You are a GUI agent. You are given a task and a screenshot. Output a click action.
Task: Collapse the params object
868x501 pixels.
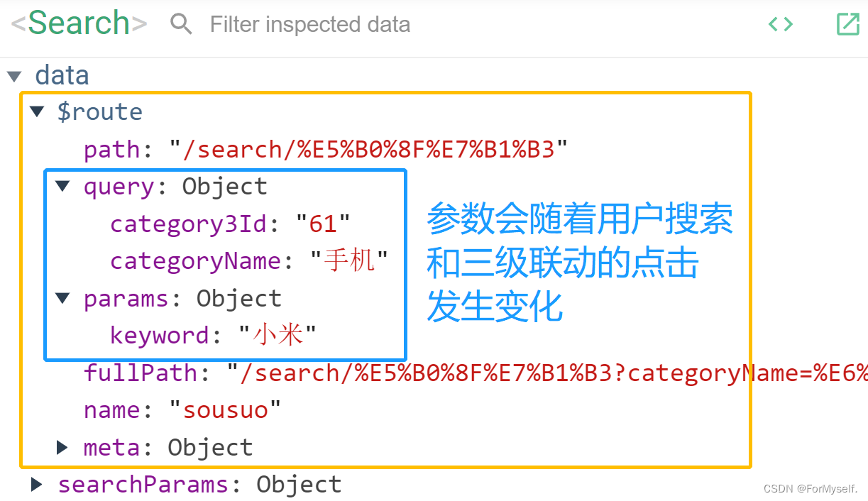click(x=62, y=297)
